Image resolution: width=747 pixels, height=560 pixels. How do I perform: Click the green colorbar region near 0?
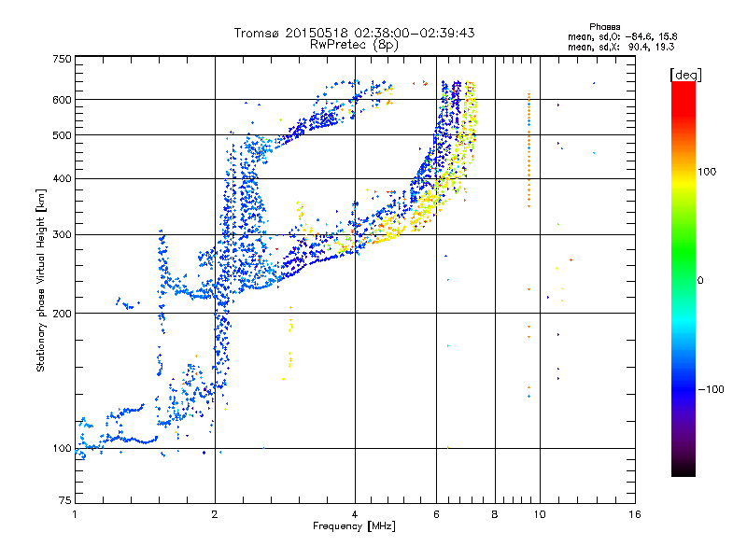tap(684, 280)
